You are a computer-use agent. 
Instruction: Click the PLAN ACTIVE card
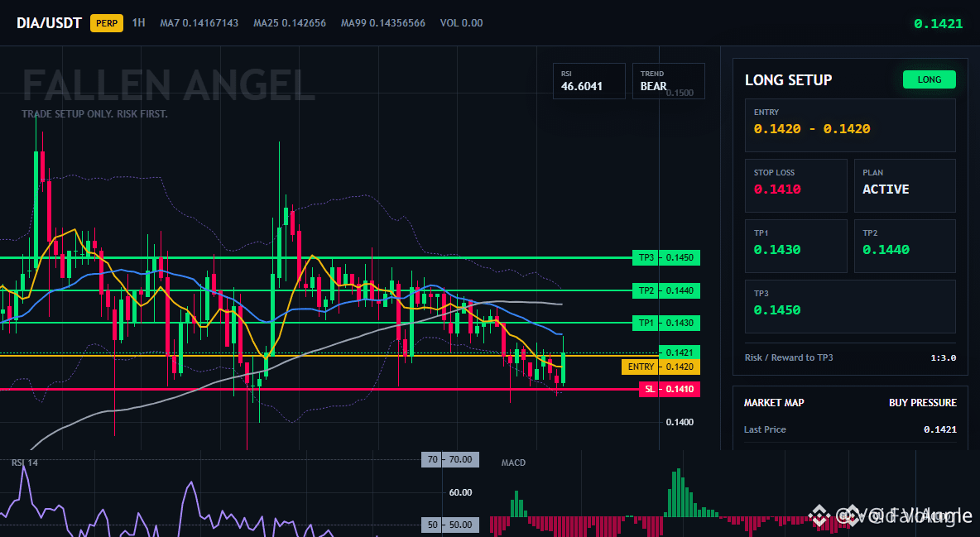tap(905, 185)
